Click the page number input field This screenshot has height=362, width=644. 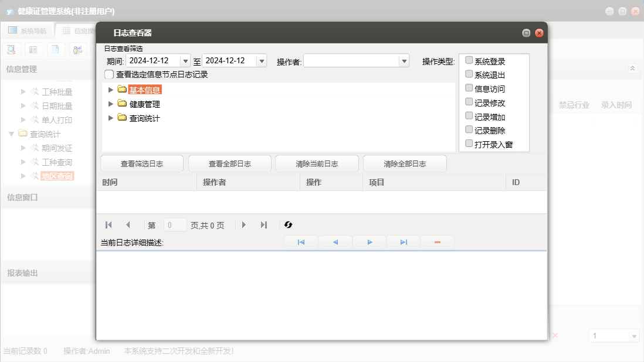[175, 225]
